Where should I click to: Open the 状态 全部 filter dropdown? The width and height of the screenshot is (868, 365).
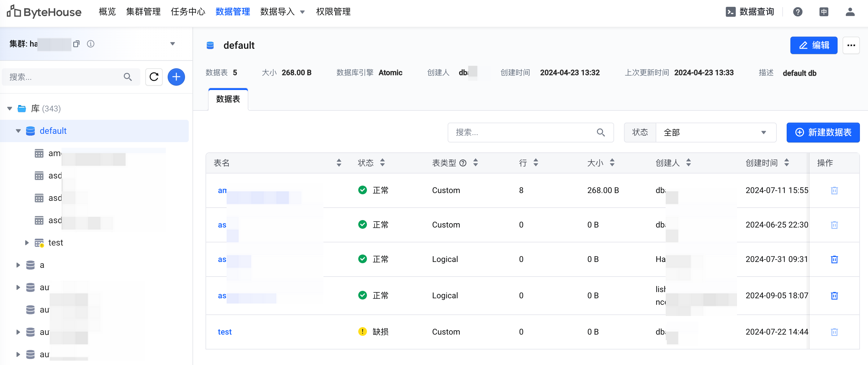(716, 133)
